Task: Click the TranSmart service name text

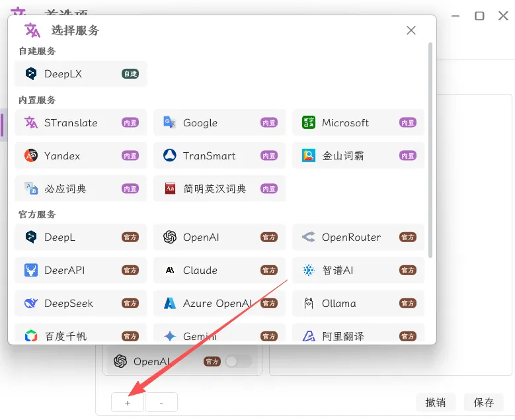Action: (x=209, y=155)
